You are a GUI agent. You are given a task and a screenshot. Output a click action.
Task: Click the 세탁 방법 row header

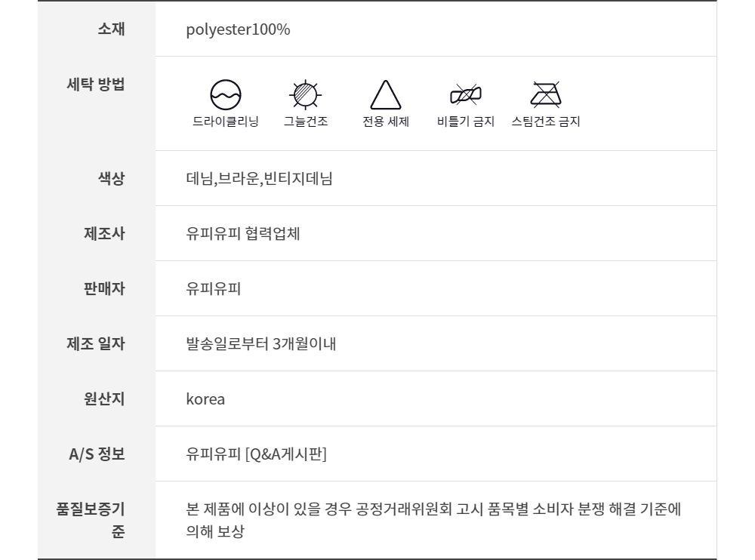96,84
